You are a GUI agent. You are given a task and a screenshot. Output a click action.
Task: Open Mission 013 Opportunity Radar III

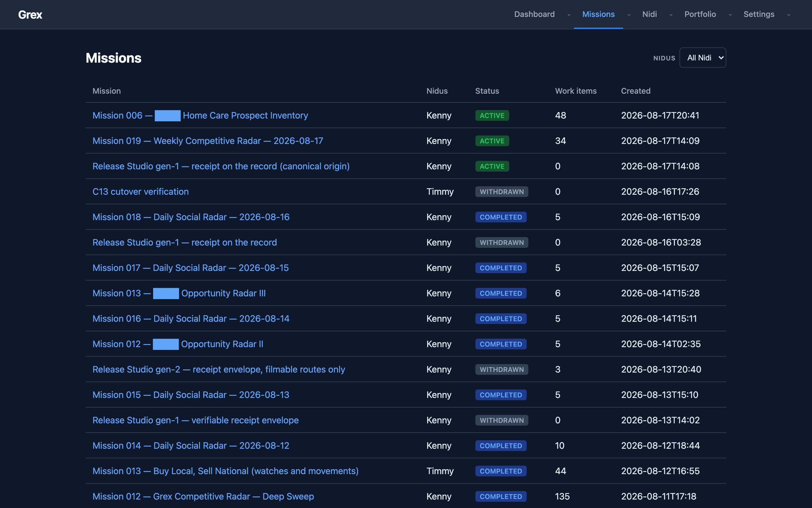[179, 293]
